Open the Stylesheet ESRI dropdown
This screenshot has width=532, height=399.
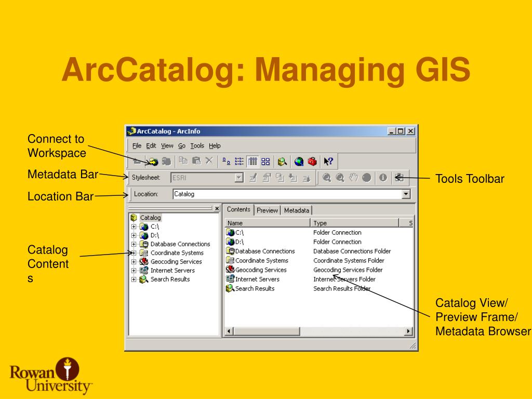pyautogui.click(x=239, y=178)
